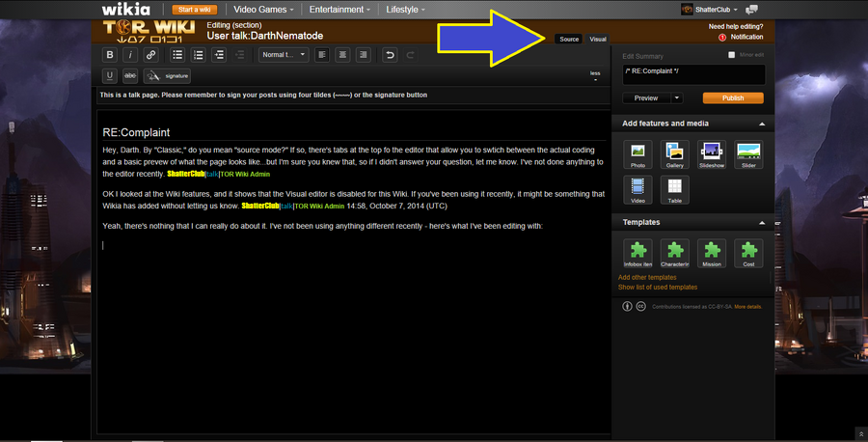Add a Gallery to the page
The width and height of the screenshot is (868, 442).
tap(675, 154)
